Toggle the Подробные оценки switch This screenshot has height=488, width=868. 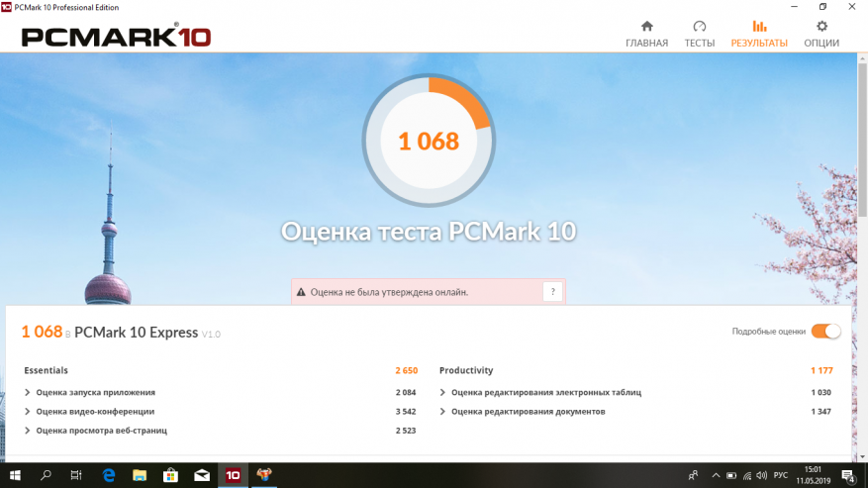click(x=825, y=332)
